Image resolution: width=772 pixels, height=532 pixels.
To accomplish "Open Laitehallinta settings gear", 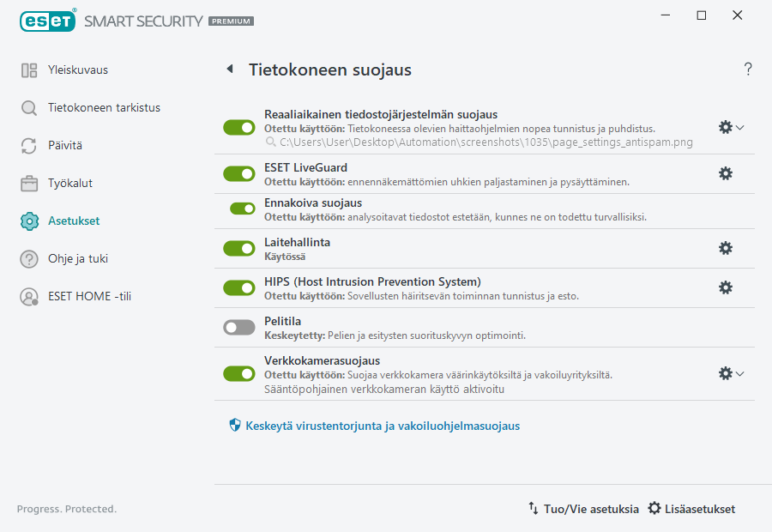I will pyautogui.click(x=726, y=248).
